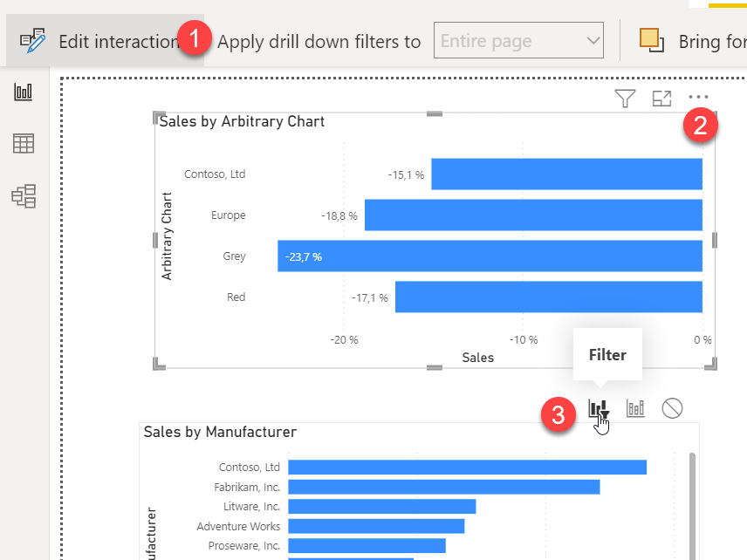Set interaction to None icon
Screen dimensions: 747x560
pos(672,408)
